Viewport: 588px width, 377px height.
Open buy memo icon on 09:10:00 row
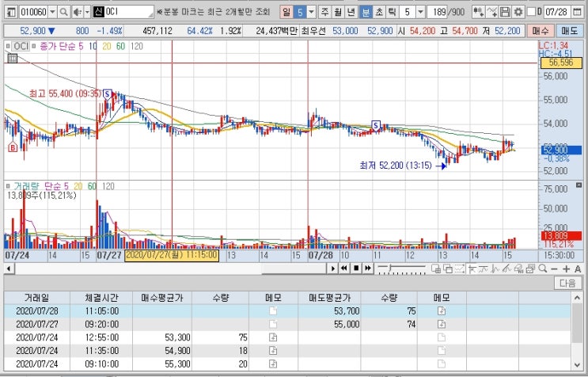coord(273,364)
